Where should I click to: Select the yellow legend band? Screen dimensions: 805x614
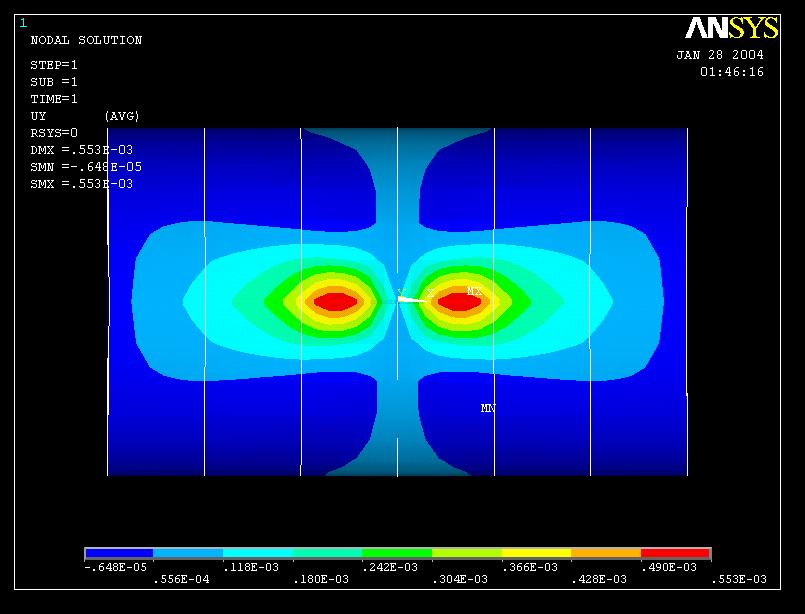point(536,553)
